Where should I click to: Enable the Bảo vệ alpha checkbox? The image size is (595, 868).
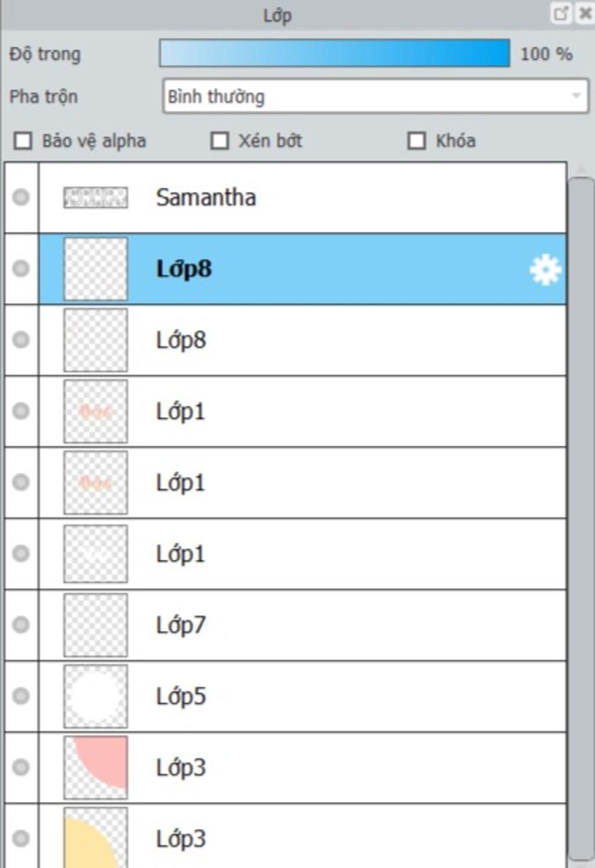23,141
